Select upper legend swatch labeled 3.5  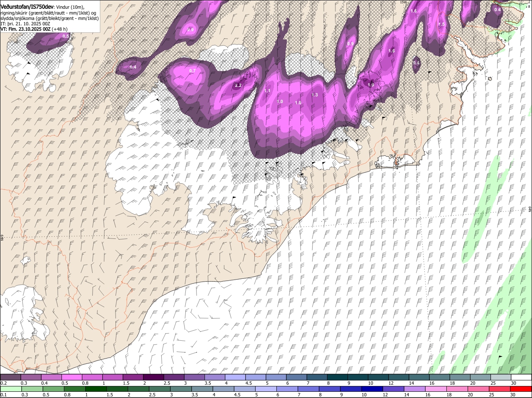pyautogui.click(x=215, y=377)
